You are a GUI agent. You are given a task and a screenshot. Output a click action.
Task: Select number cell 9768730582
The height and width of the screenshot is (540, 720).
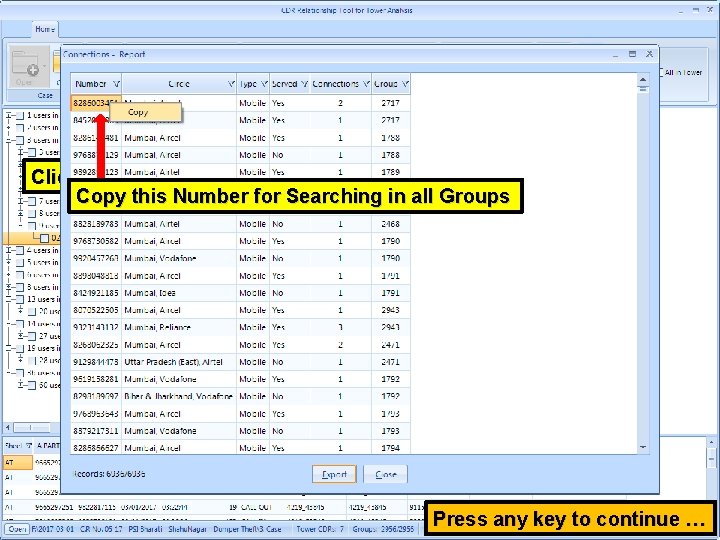[96, 241]
